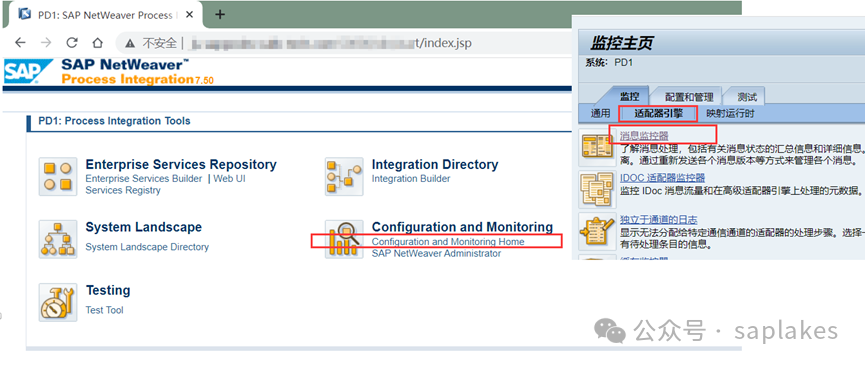Click the 独立于通道的日志 log icon
The image size is (865, 365).
[597, 230]
